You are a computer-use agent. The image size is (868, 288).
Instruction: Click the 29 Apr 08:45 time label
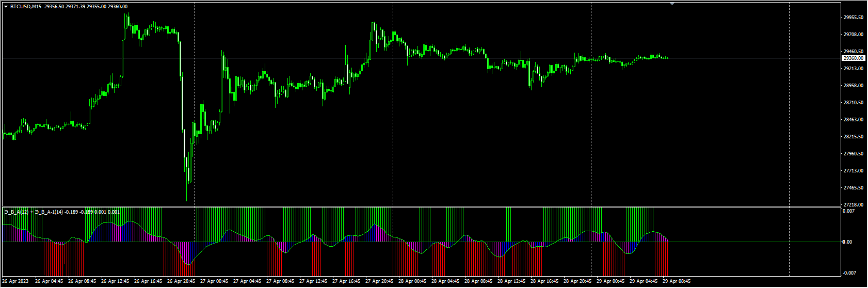click(677, 282)
